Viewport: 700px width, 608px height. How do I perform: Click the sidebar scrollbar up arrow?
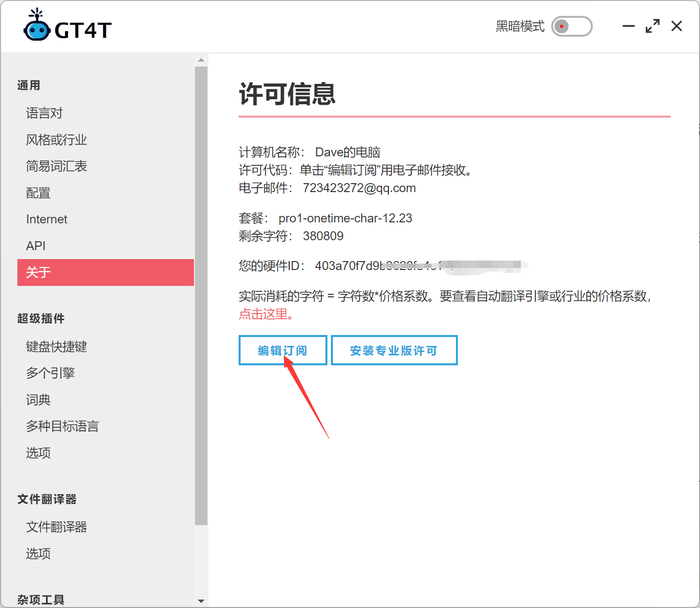coord(201,60)
